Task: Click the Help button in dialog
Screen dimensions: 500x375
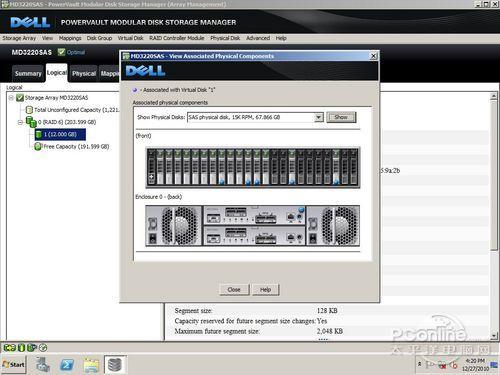Action: (265, 290)
